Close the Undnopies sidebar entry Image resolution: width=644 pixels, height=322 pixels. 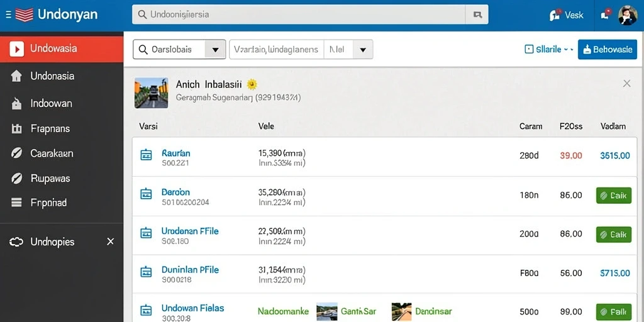110,241
